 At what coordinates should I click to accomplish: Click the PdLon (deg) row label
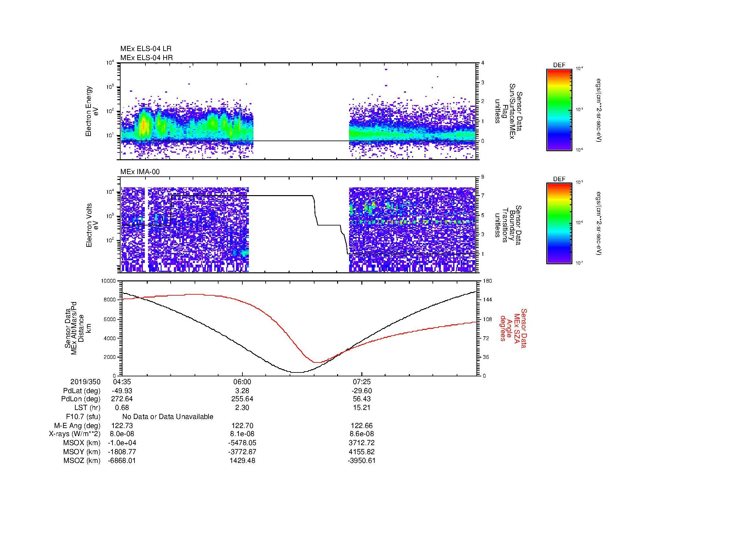81,399
